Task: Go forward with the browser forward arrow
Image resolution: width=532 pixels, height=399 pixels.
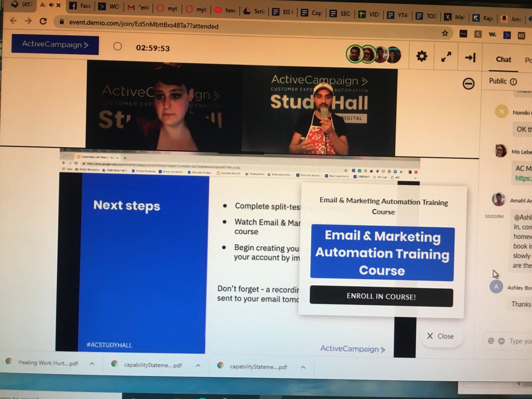Action: (28, 21)
